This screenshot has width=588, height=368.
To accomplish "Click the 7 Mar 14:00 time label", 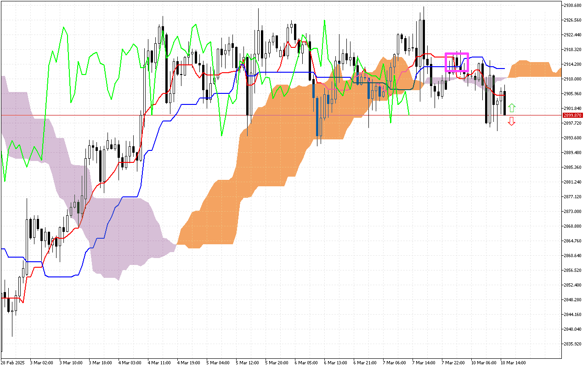I will tap(424, 362).
